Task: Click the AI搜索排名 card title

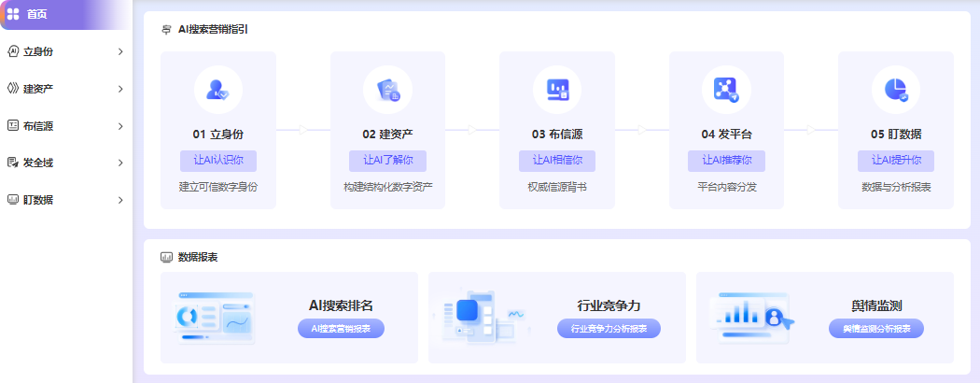Action: [342, 305]
